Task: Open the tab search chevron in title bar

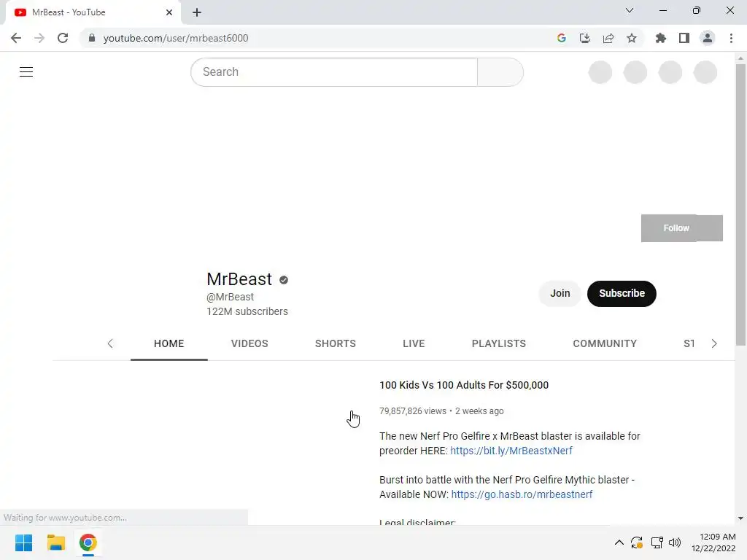Action: coord(630,10)
